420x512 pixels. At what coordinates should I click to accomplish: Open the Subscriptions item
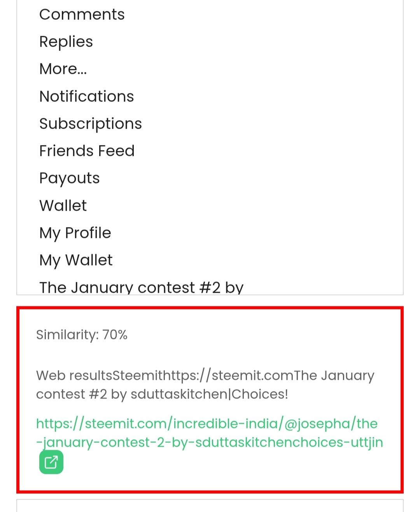click(x=91, y=124)
